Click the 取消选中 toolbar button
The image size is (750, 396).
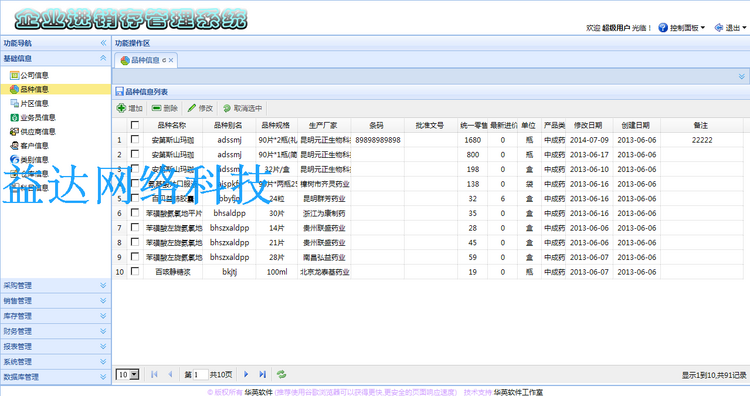(x=243, y=108)
